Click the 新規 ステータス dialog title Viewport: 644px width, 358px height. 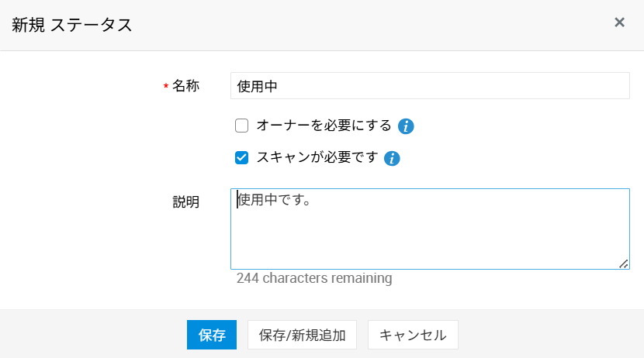point(72,25)
